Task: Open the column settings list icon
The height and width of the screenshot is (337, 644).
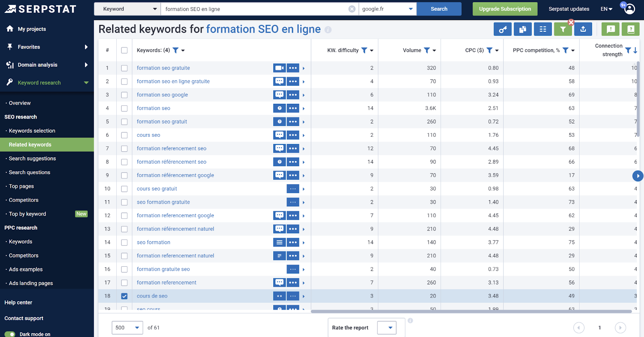Action: tap(543, 29)
